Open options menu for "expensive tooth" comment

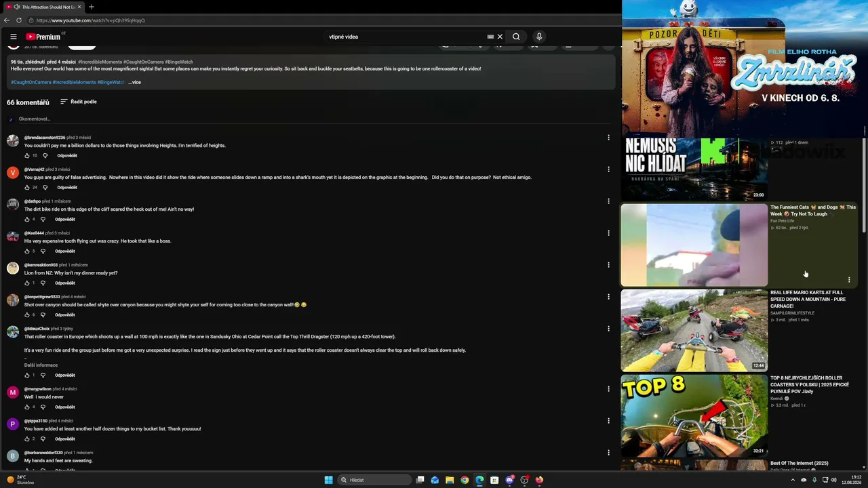click(x=608, y=233)
